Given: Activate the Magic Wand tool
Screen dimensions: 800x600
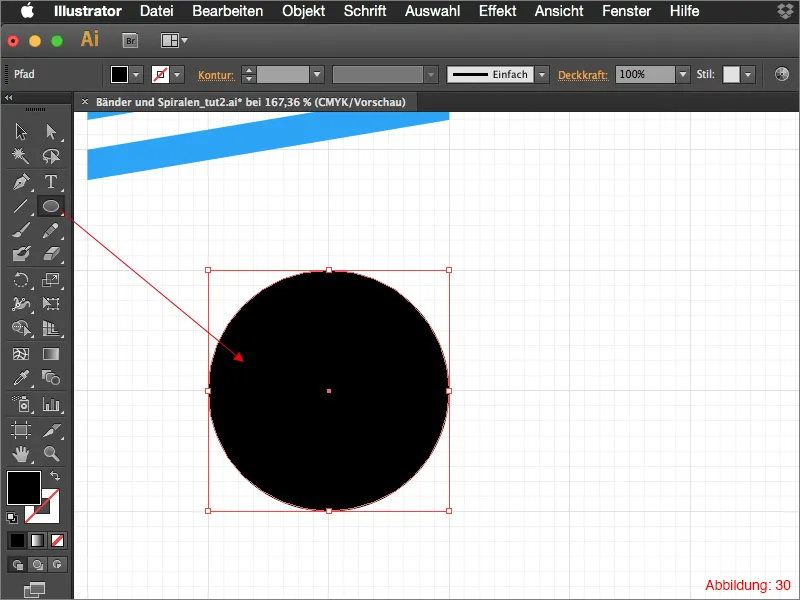Looking at the screenshot, I should click(x=20, y=157).
